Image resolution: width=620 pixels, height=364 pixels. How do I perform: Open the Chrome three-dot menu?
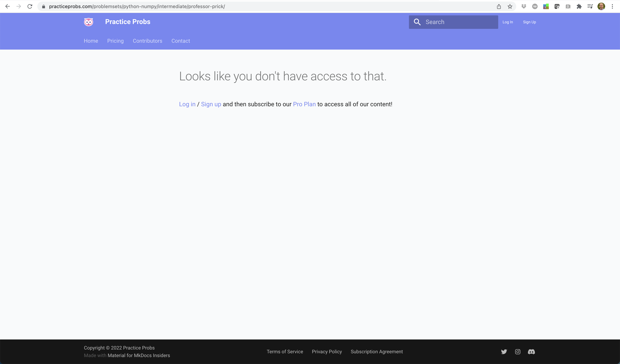pos(612,7)
